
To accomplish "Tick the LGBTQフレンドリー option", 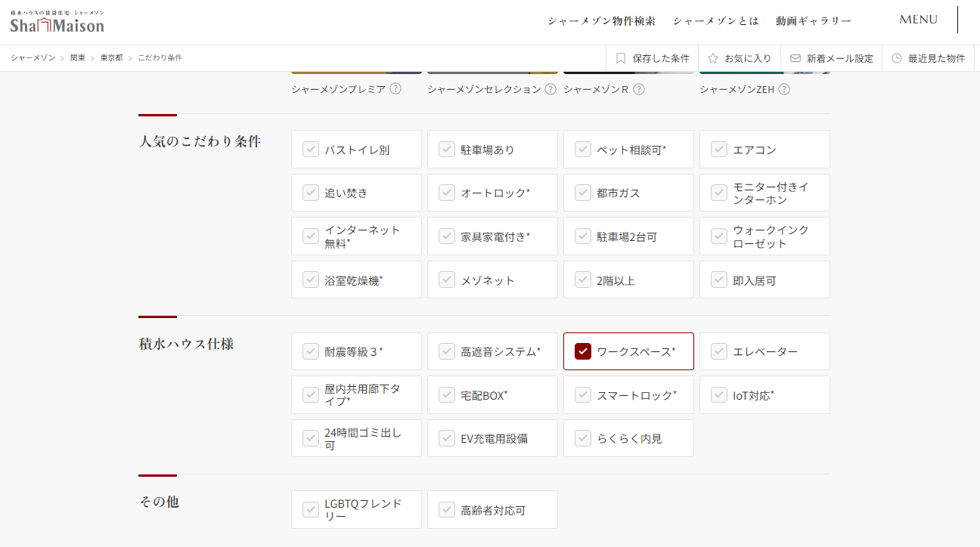I will coord(311,510).
